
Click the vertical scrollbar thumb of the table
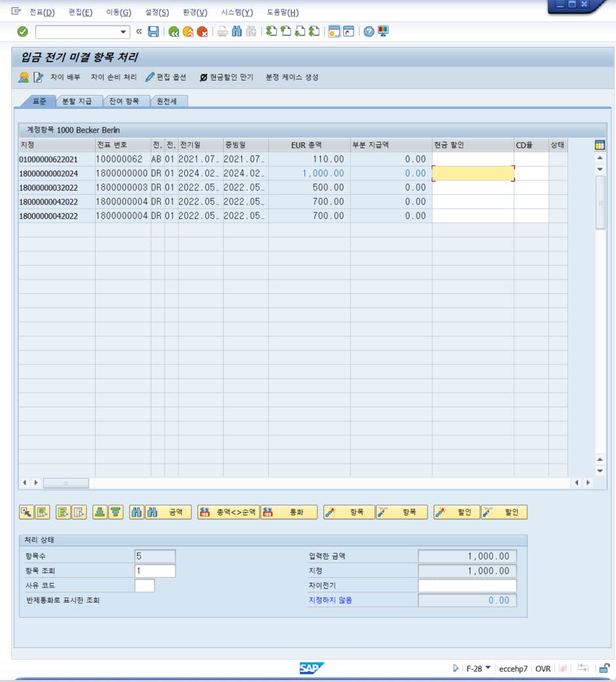pos(600,203)
